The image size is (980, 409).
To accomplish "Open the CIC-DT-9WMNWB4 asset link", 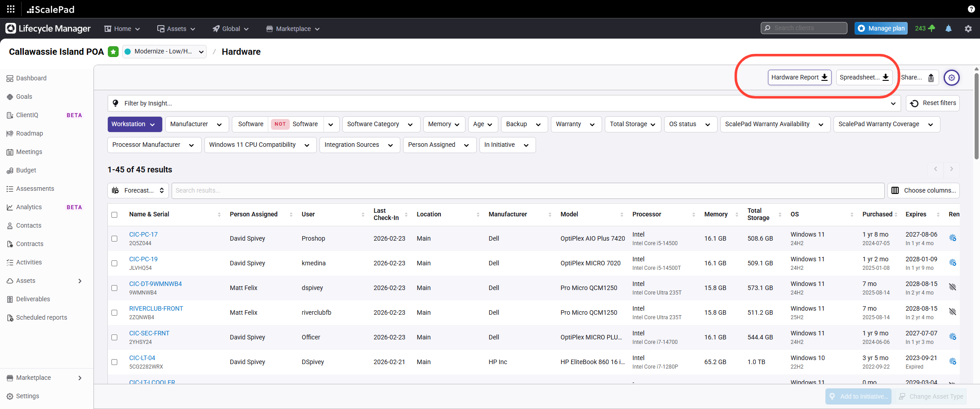I will click(x=155, y=284).
